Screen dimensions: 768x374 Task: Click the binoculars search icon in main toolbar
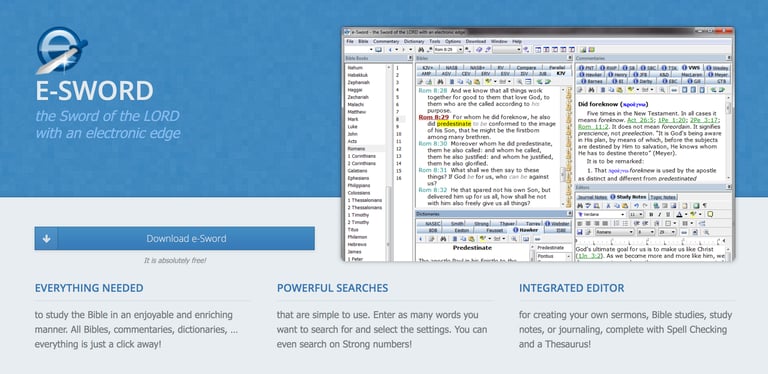421,49
